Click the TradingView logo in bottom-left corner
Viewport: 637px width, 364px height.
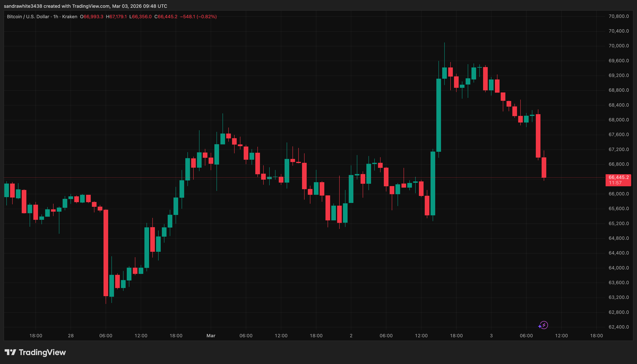tap(36, 353)
